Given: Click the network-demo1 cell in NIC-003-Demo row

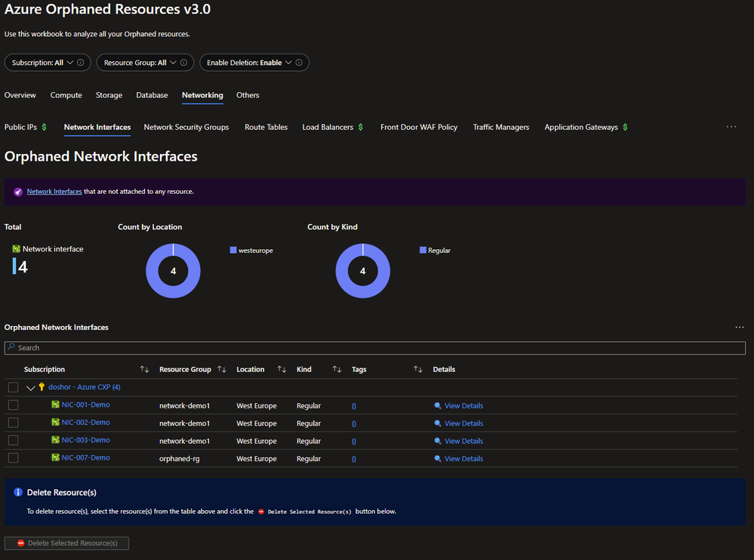Looking at the screenshot, I should (x=185, y=441).
